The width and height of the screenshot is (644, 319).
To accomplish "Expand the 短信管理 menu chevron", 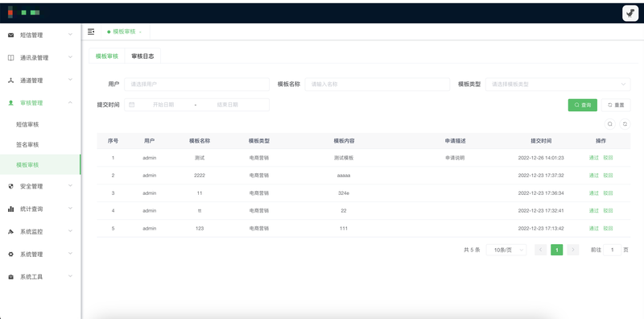I will click(x=70, y=35).
